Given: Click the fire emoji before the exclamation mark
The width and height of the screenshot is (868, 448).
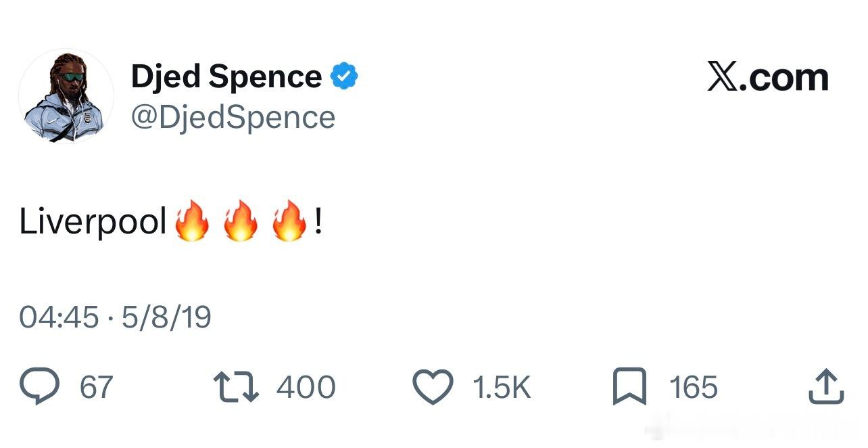Looking at the screenshot, I should coord(289,221).
